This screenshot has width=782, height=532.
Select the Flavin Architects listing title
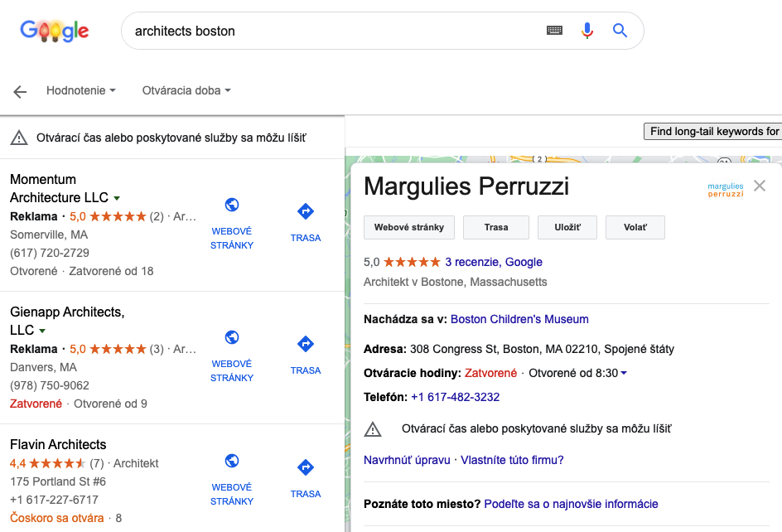(x=58, y=444)
